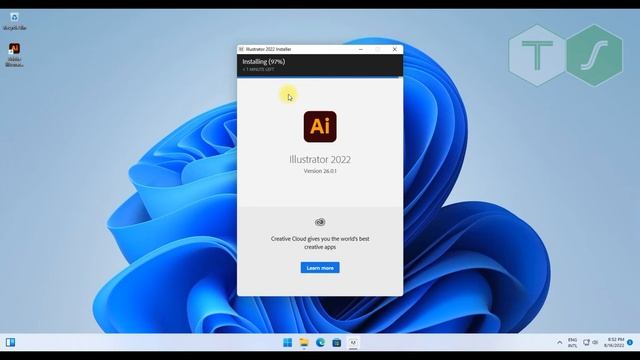This screenshot has width=640, height=360.
Task: Click the Version 26.0.1 text
Action: 320,171
